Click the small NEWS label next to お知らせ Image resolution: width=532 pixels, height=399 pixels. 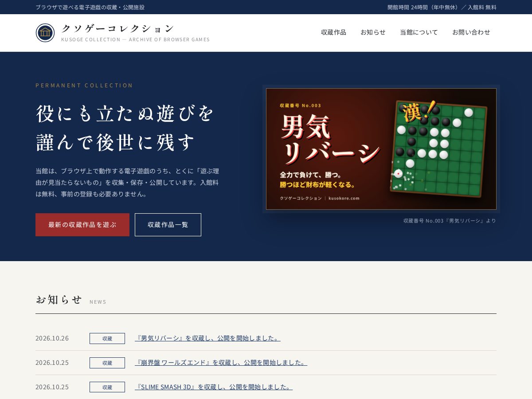[98, 302]
